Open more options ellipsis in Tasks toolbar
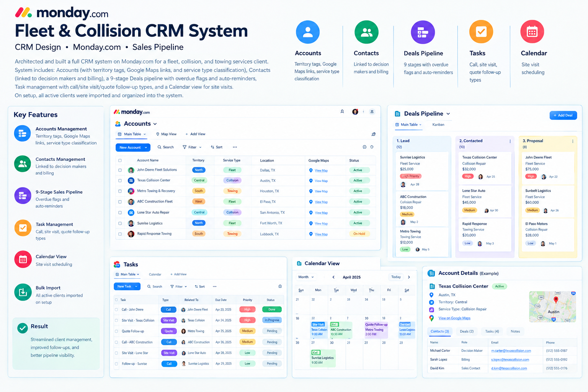Screen dimensions: 588x392 coord(214,286)
